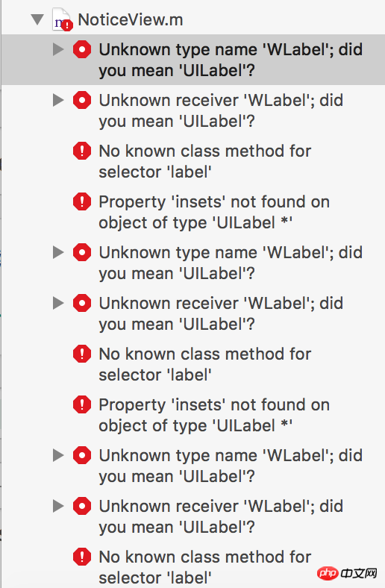Expand the third 'Unknown type name WLabel' error

coord(58,455)
